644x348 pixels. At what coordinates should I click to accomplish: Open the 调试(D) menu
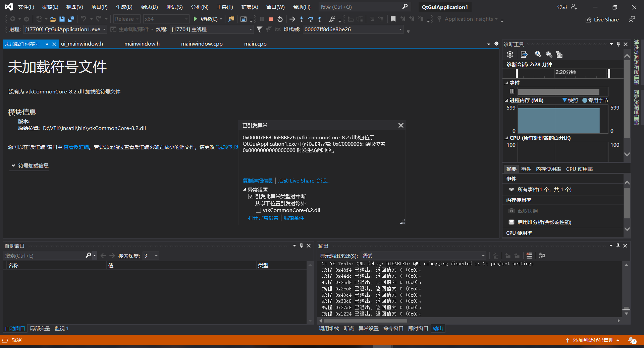[149, 7]
